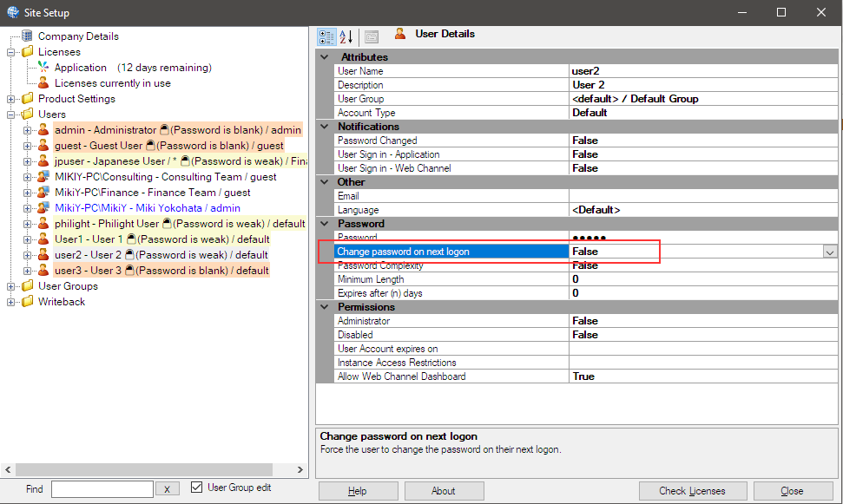Viewport: 843px width, 504px height.
Task: Click the user icon next to guest - Guest User
Action: 43,145
